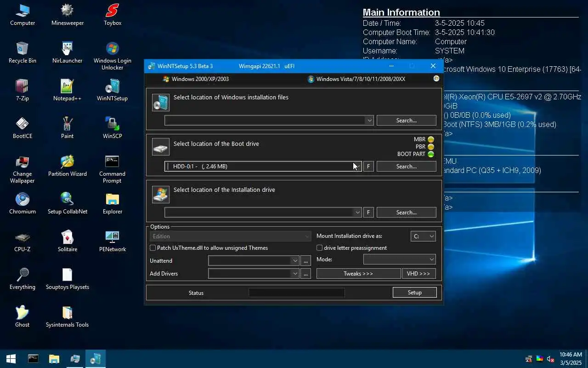The height and width of the screenshot is (368, 588).
Task: Browse for drivers folder with ... button
Action: point(306,274)
